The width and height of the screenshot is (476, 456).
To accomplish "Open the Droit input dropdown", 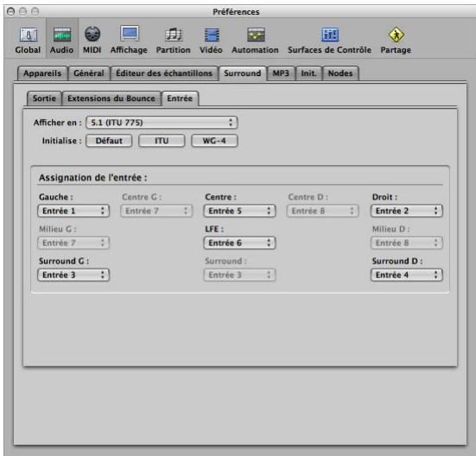I will 407,211.
